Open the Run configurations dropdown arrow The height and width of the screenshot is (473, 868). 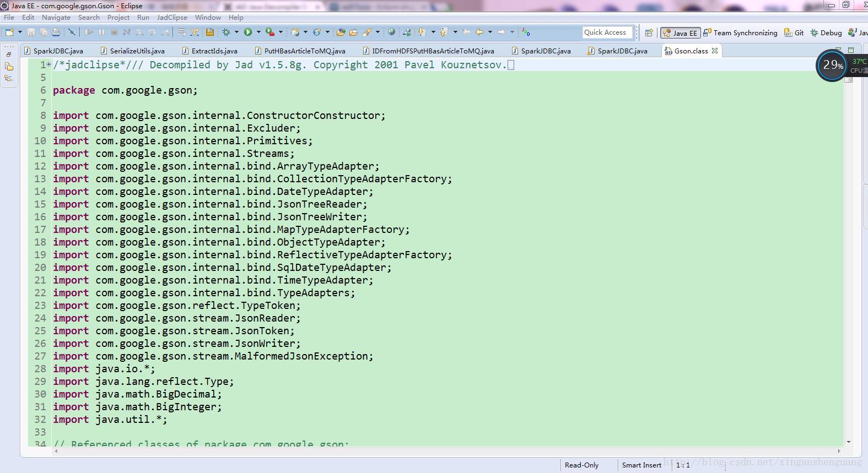(258, 32)
